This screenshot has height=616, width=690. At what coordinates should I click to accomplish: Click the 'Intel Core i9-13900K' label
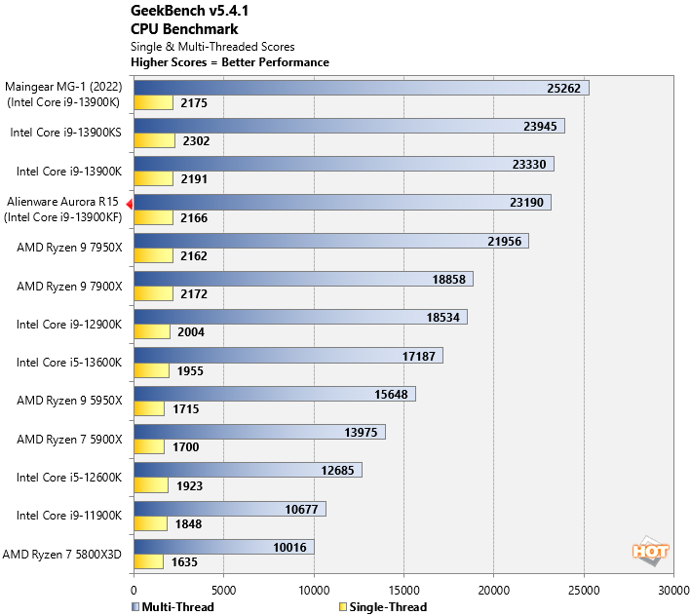point(69,172)
